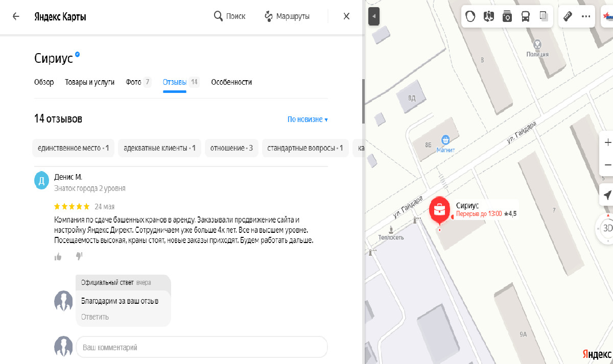Click the '14 отзывов' heading
The width and height of the screenshot is (613, 364).
58,119
